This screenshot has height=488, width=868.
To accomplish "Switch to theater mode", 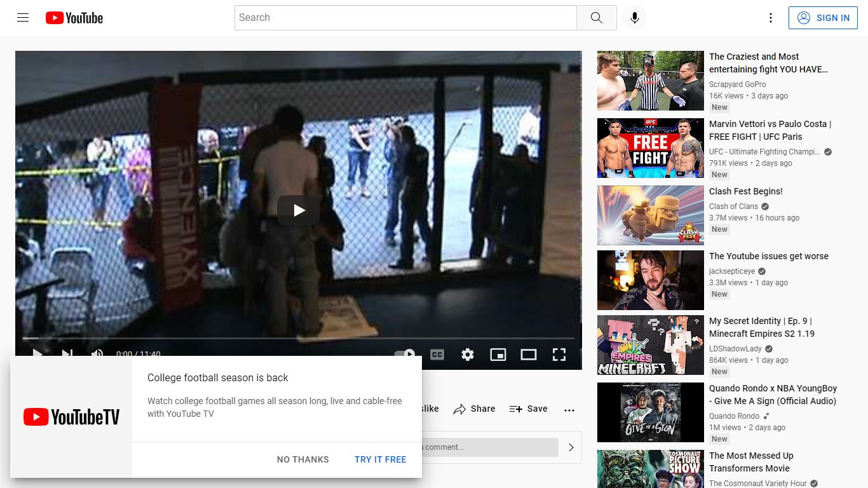I will point(529,355).
